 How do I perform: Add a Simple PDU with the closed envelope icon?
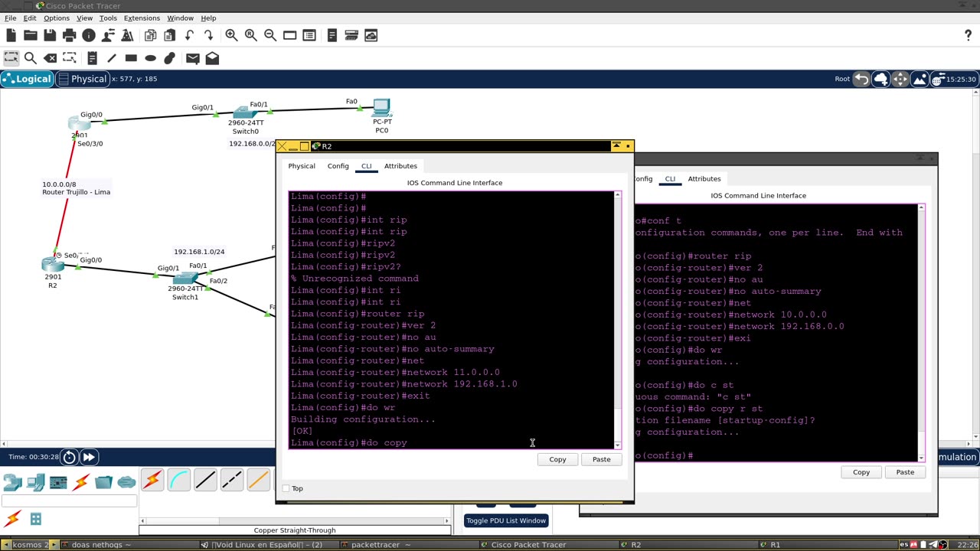pos(192,58)
